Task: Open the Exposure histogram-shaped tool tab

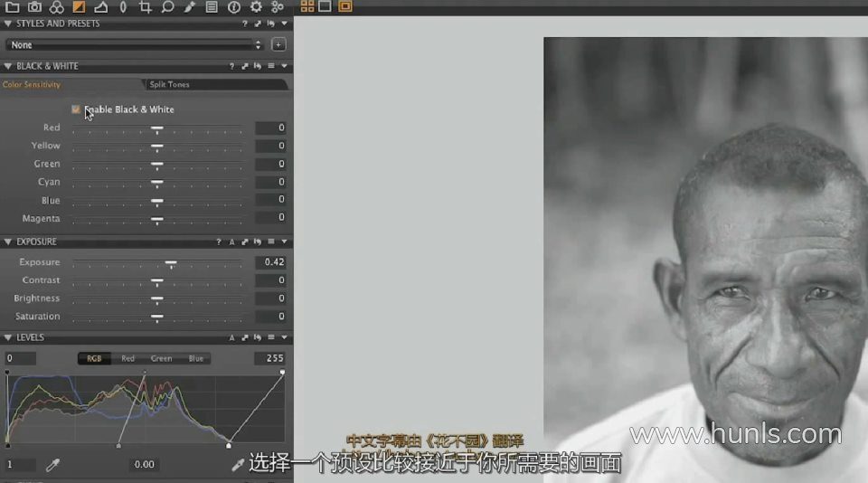Action: point(100,6)
